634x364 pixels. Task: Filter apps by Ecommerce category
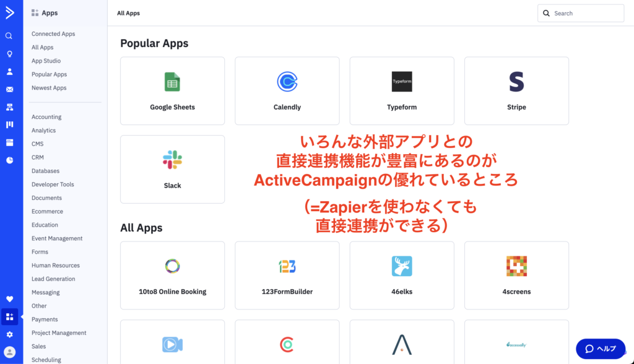click(x=47, y=211)
